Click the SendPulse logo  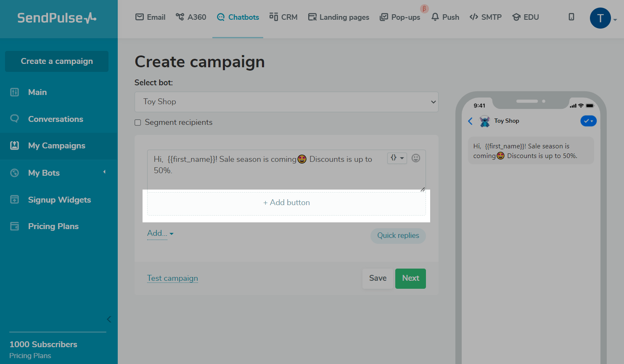[57, 18]
